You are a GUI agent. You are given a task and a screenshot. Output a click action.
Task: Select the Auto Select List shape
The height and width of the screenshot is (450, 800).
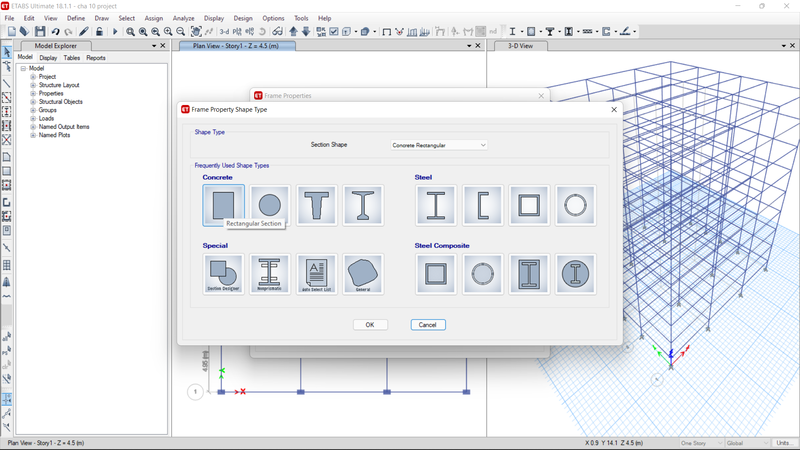316,274
